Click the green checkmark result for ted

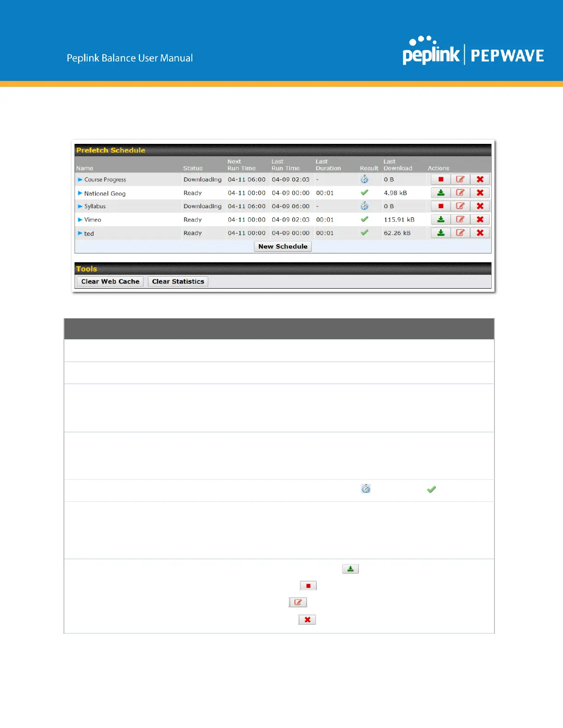tap(364, 233)
